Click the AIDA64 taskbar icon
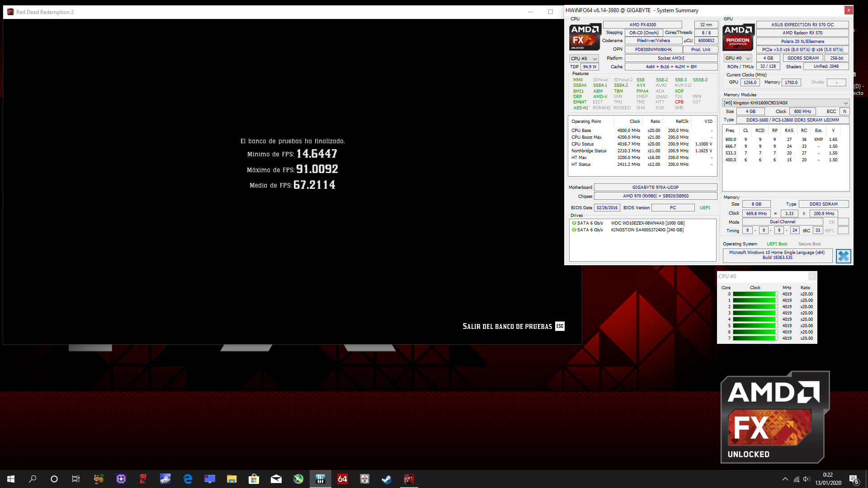 342,479
